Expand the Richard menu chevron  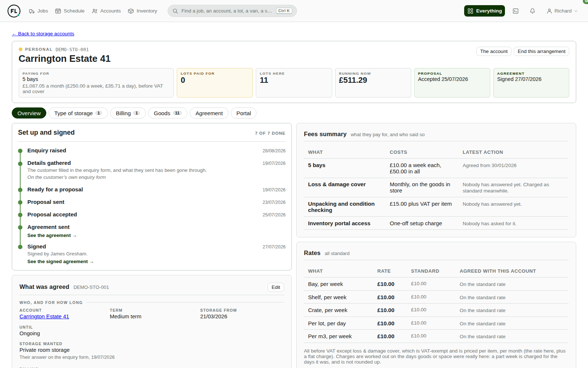point(576,11)
